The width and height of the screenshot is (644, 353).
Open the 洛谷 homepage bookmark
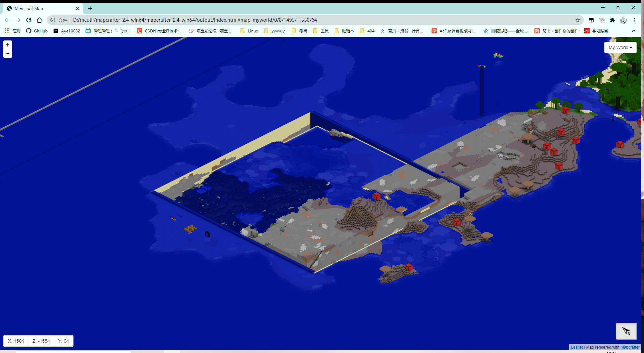(402, 31)
